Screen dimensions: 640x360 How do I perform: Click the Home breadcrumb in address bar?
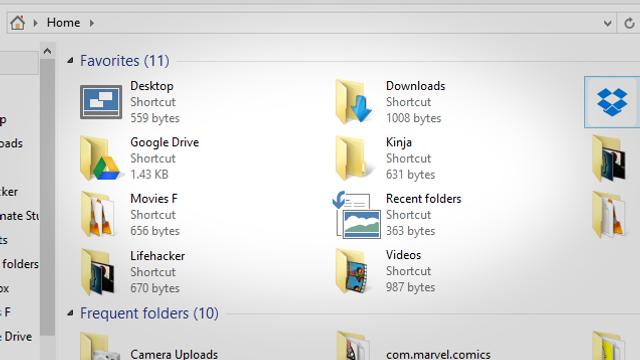(x=63, y=22)
